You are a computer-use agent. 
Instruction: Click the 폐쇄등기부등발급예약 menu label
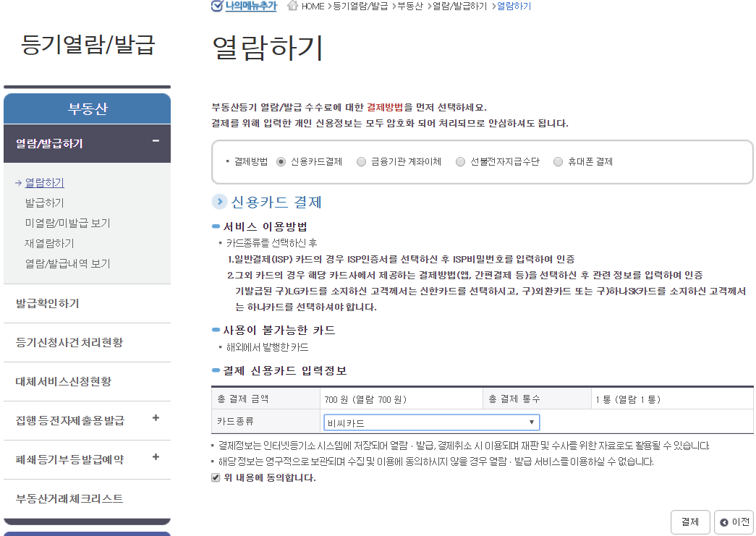pos(69,460)
